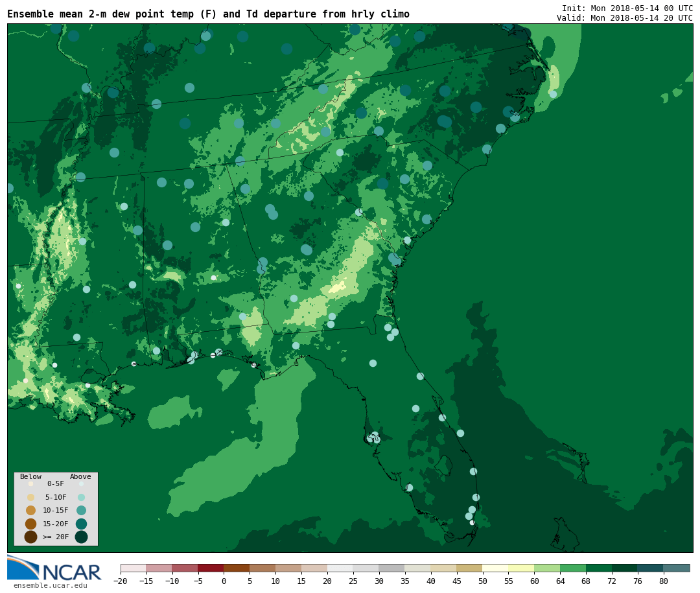
Task: Pick the green segment between 68 and 72
Action: pyautogui.click(x=599, y=568)
